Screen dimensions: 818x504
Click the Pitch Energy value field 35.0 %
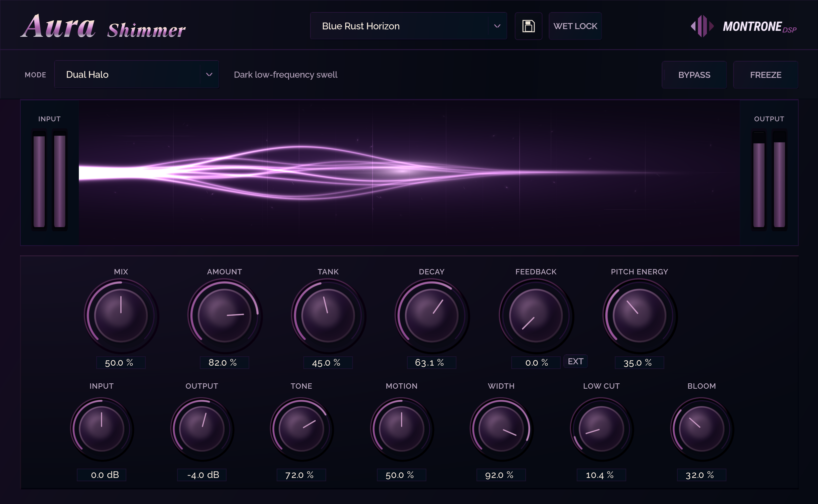pyautogui.click(x=640, y=363)
